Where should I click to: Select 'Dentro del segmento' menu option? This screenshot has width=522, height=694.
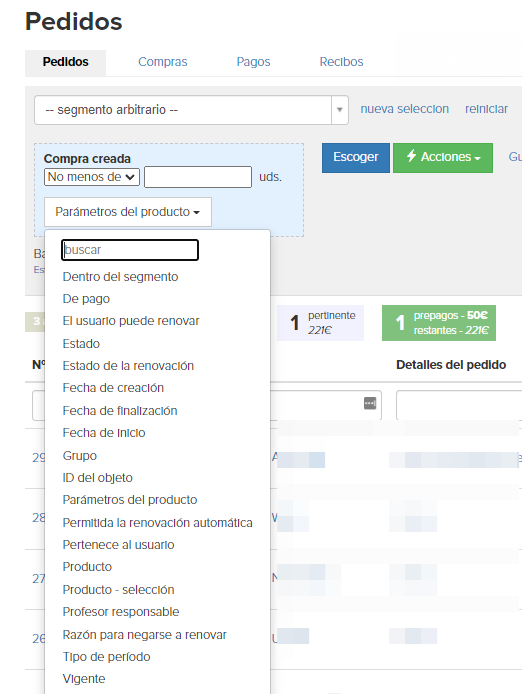point(120,277)
